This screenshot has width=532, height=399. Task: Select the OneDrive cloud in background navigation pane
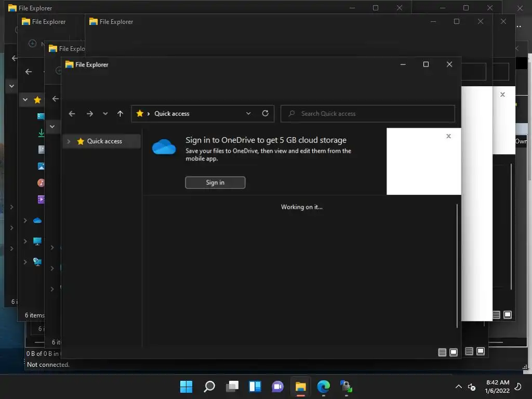point(37,220)
